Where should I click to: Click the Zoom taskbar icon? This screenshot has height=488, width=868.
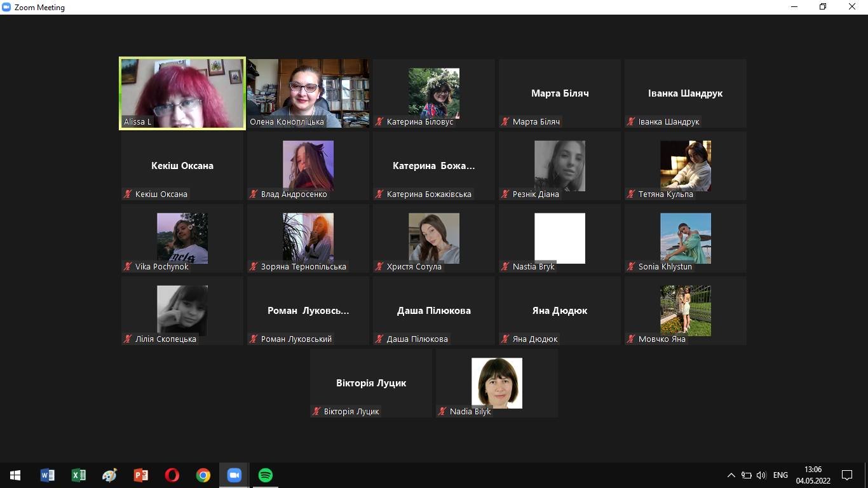[234, 475]
